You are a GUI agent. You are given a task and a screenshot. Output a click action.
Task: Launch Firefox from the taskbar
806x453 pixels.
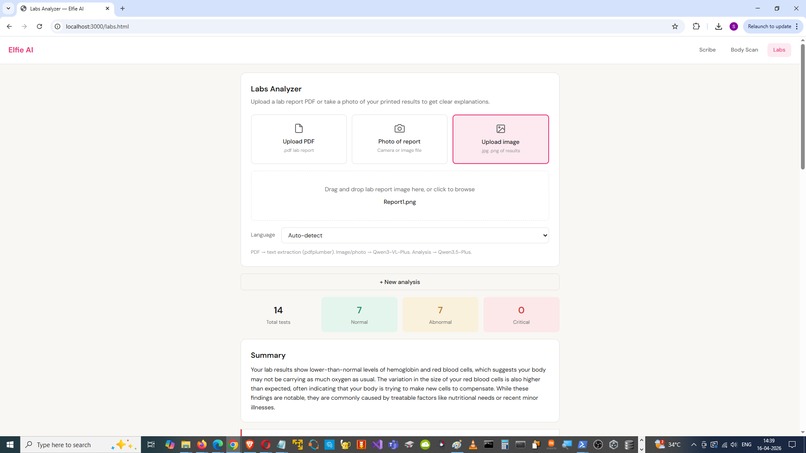[202, 444]
